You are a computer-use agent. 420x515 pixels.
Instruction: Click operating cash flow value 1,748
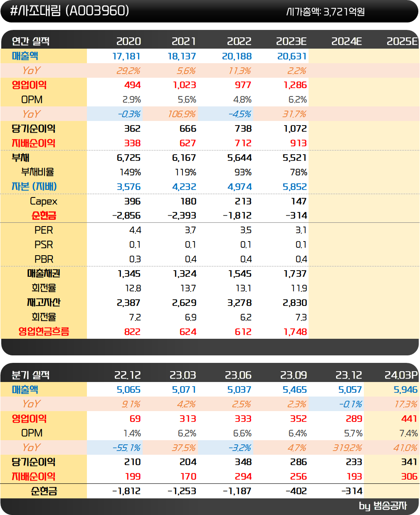click(295, 332)
